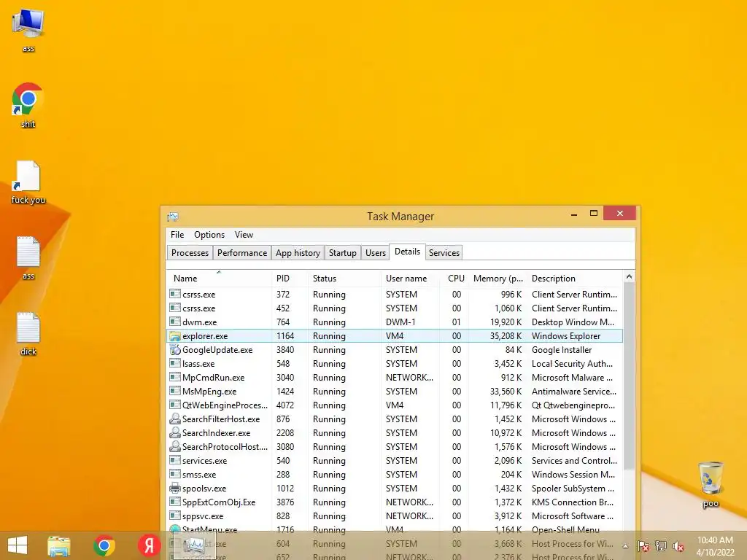Show hidden tray icons arrow

tap(625, 546)
